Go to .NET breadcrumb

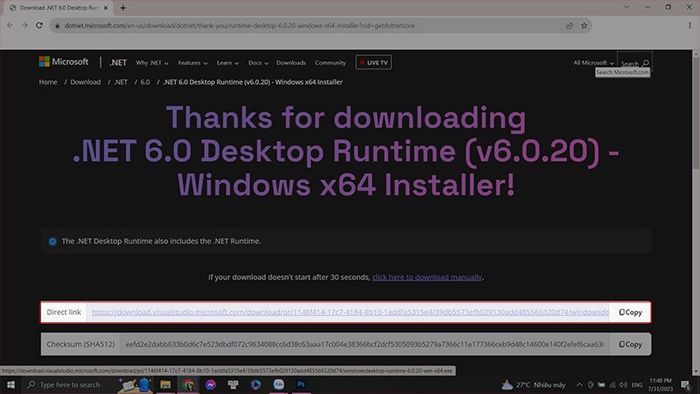121,82
